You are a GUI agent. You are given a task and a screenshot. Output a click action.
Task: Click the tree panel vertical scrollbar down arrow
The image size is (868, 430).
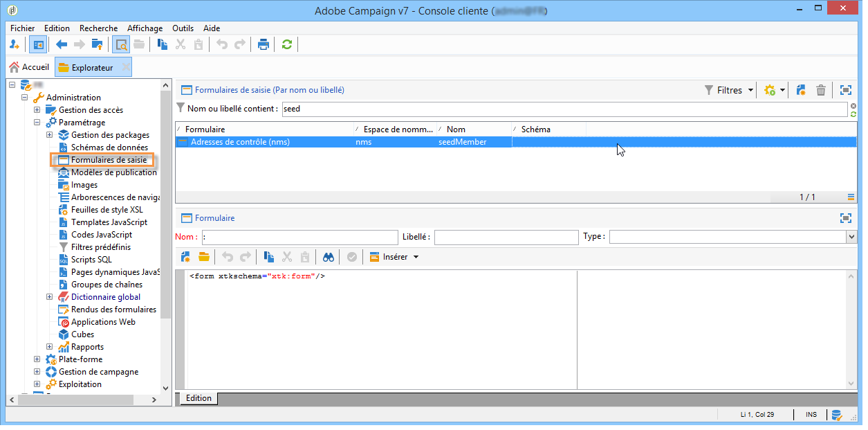tap(165, 389)
